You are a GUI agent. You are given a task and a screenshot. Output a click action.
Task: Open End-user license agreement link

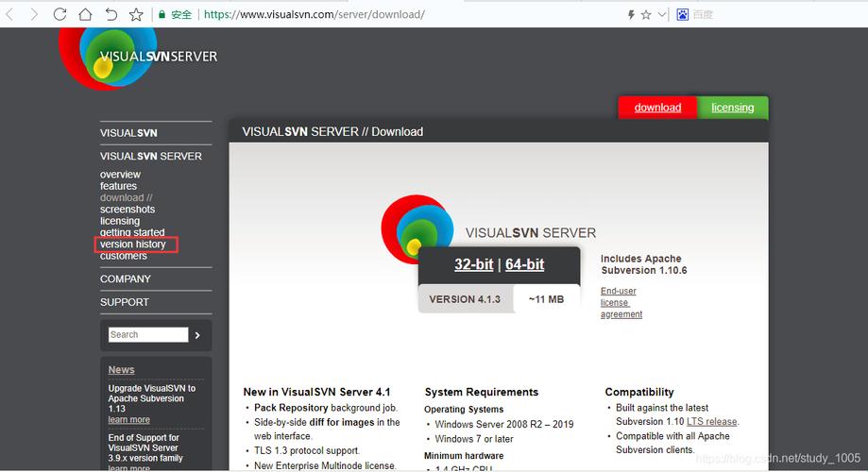coord(621,303)
